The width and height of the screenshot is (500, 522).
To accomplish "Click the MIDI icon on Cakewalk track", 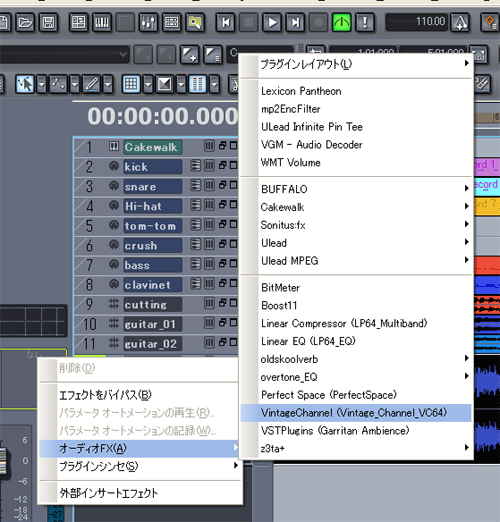I will [x=114, y=146].
